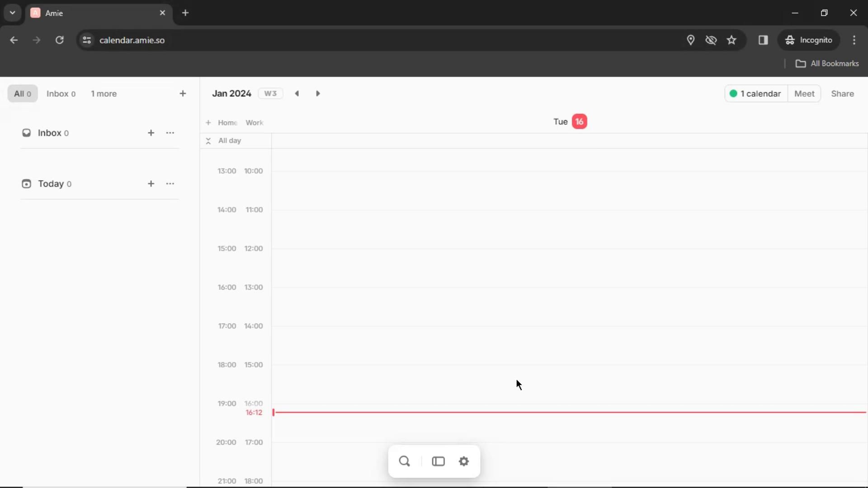Switch to All tab in sidebar
Screen dimensions: 868x488
pos(22,94)
